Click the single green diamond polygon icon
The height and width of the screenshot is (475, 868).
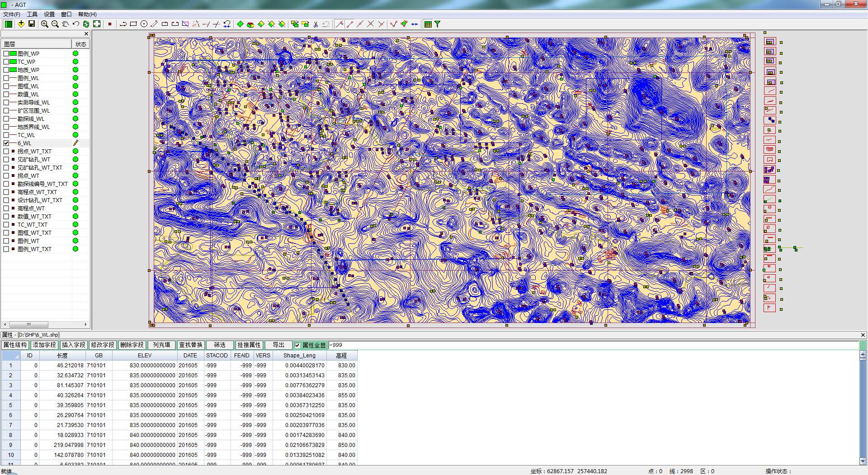(240, 24)
